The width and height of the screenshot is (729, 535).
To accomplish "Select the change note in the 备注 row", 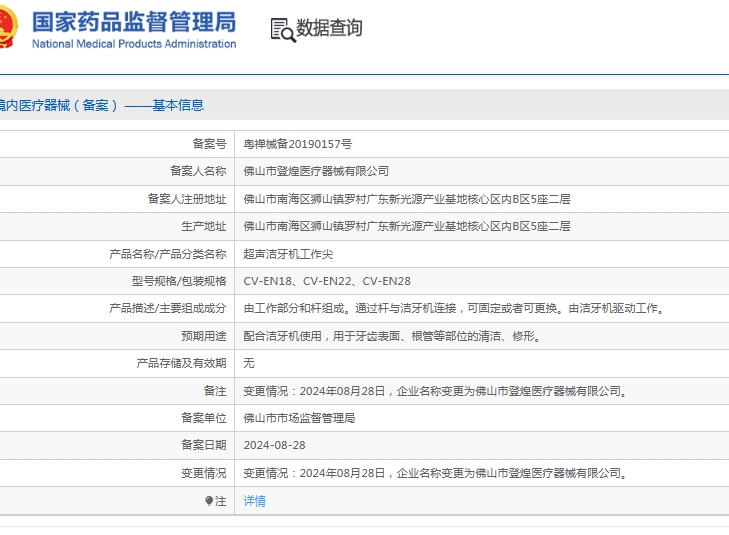I will (436, 391).
